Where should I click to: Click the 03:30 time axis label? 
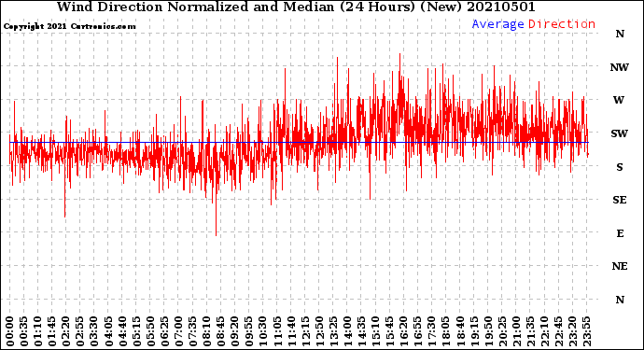coord(94,331)
